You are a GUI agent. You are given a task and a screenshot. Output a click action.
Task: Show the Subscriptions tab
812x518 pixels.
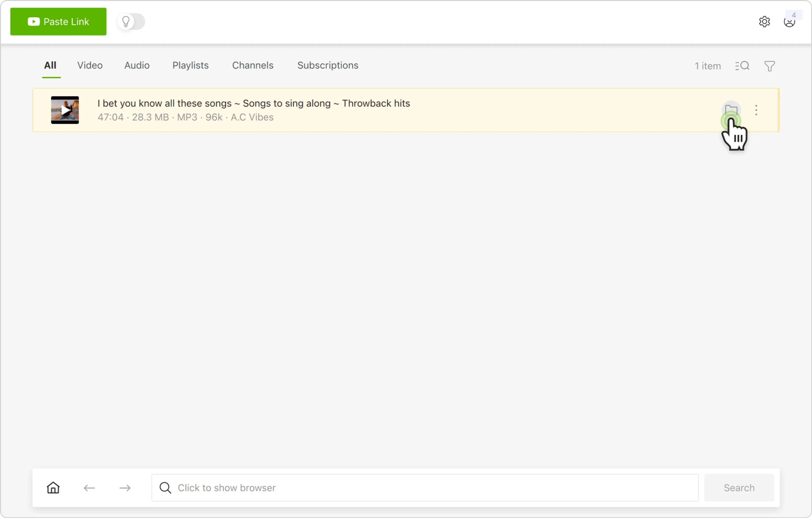click(x=327, y=65)
